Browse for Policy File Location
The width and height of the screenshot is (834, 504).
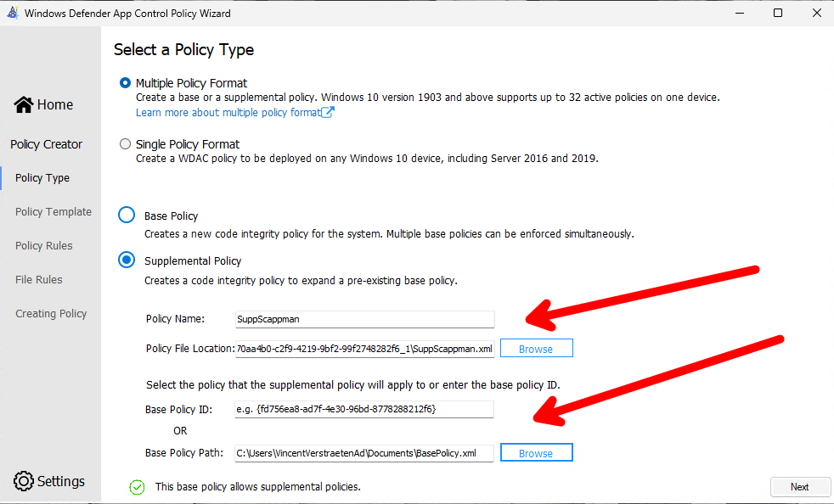(x=536, y=349)
